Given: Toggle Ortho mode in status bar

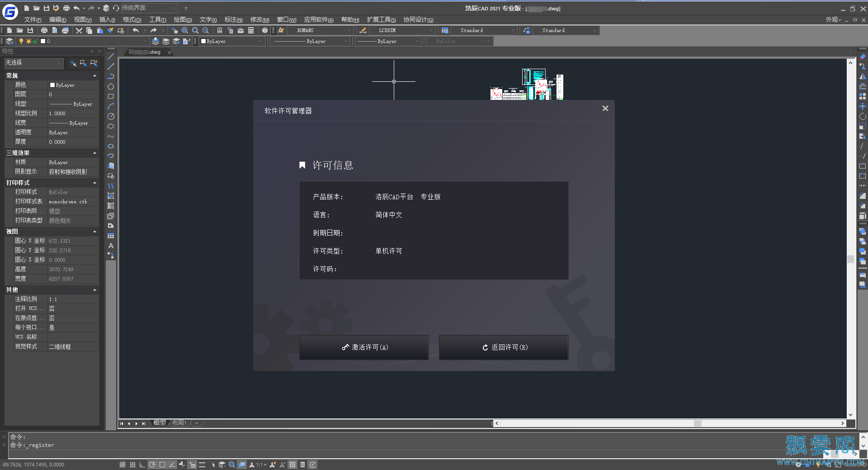Looking at the screenshot, I should (x=142, y=465).
